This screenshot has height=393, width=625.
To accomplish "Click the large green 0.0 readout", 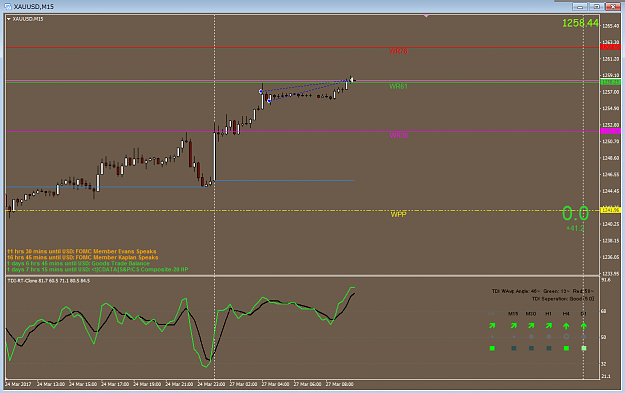I will [x=575, y=213].
